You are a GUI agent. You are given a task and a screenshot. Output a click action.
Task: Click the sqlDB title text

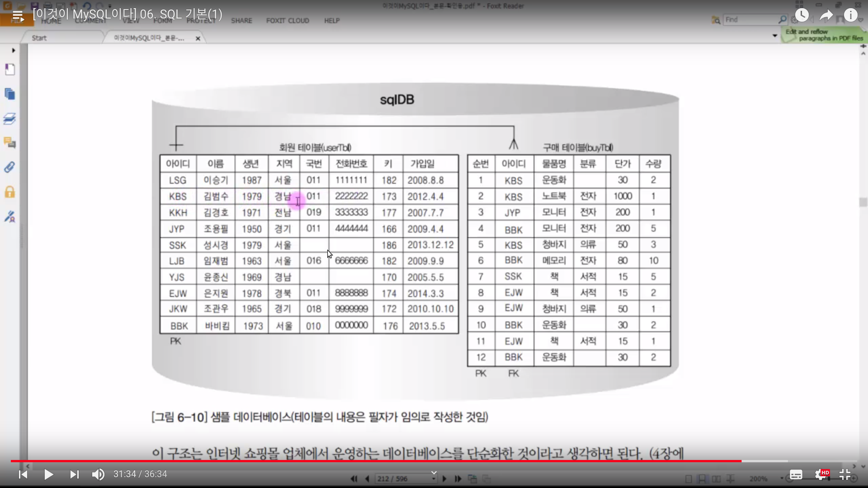click(397, 99)
